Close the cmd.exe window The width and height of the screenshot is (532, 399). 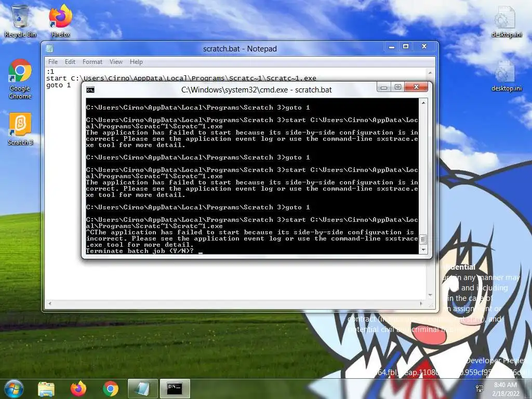[x=417, y=87]
